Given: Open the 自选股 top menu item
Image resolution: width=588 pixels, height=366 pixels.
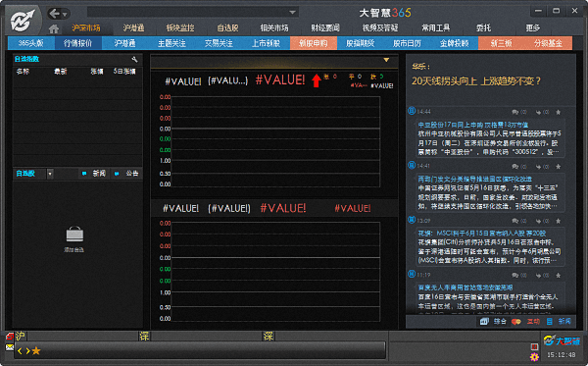Looking at the screenshot, I should (x=227, y=27).
